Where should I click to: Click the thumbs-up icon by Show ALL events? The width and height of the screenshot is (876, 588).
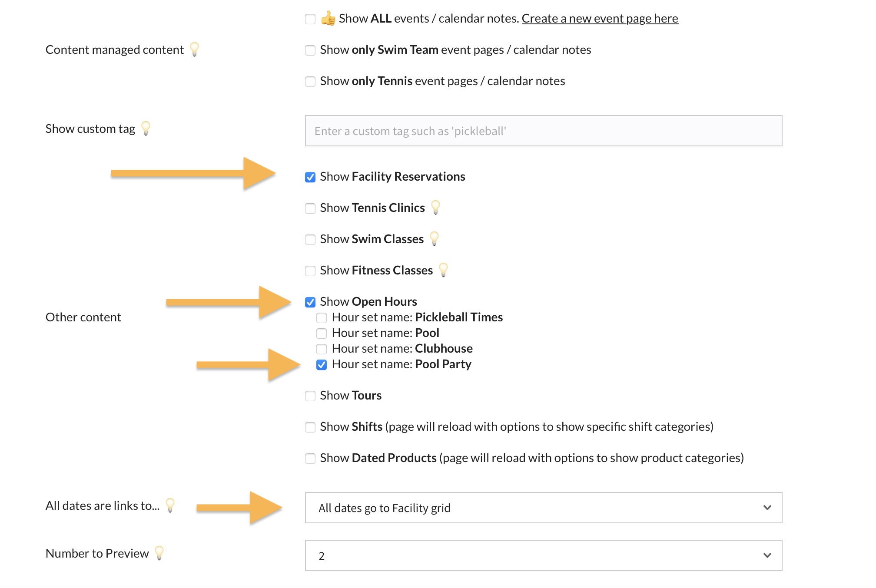click(x=328, y=18)
